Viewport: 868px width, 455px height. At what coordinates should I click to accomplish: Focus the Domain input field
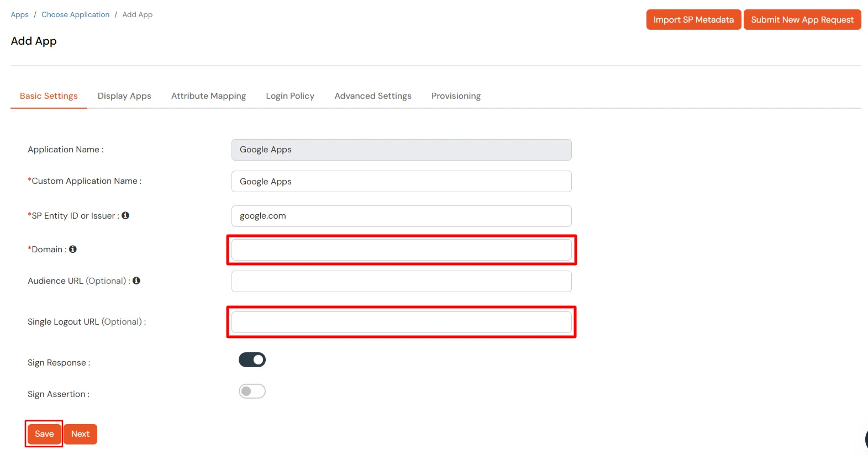tap(401, 250)
